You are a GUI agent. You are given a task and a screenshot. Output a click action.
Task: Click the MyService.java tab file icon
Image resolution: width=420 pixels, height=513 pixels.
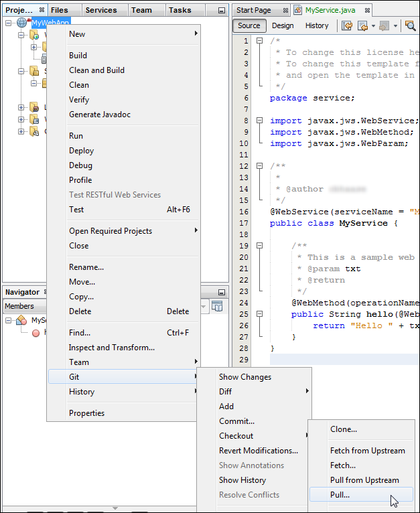click(x=297, y=10)
